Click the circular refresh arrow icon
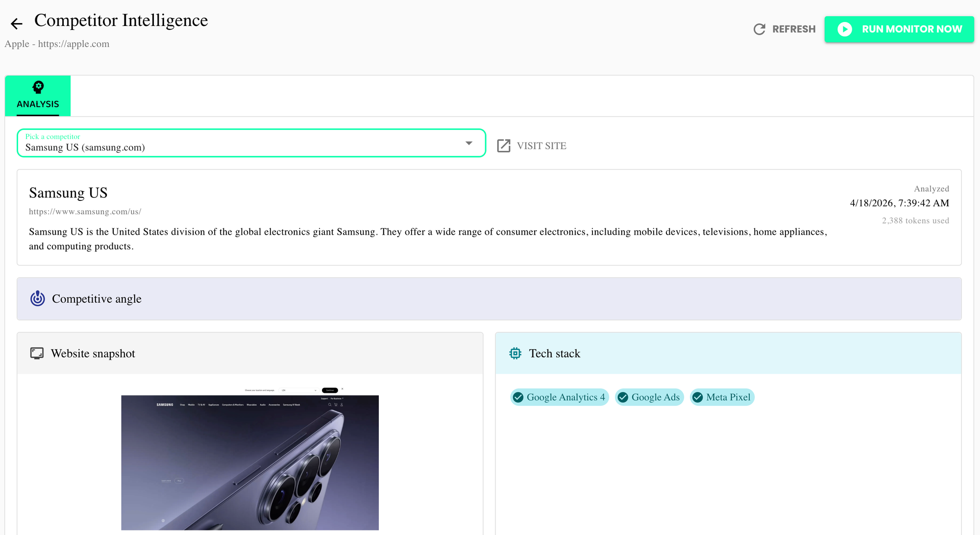 pyautogui.click(x=759, y=29)
